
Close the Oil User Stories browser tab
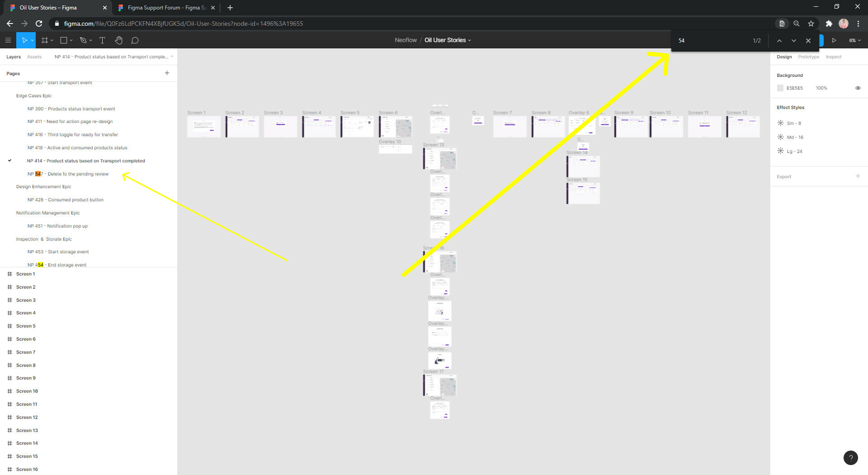point(105,8)
